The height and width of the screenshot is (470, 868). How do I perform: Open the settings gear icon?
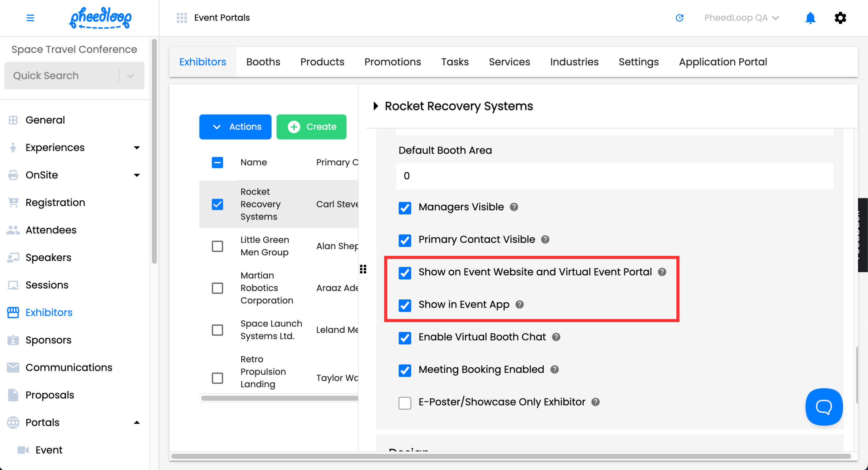pos(840,18)
